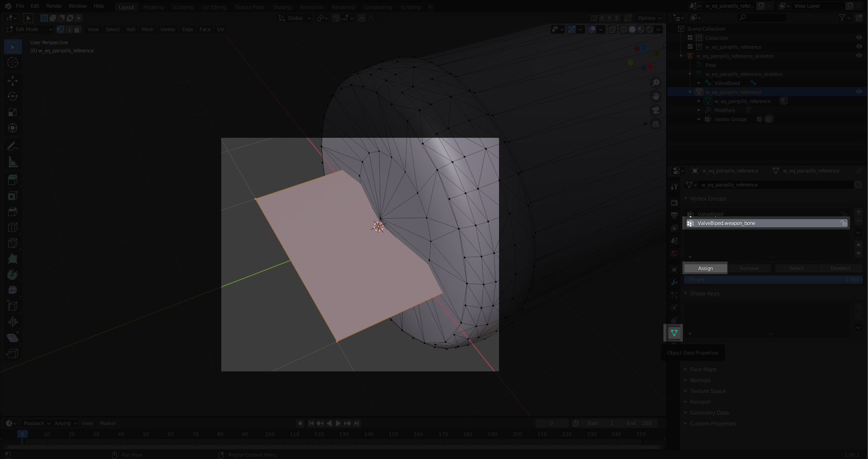Switch to the UV Editing workspace tab
The width and height of the screenshot is (868, 459).
pos(214,7)
